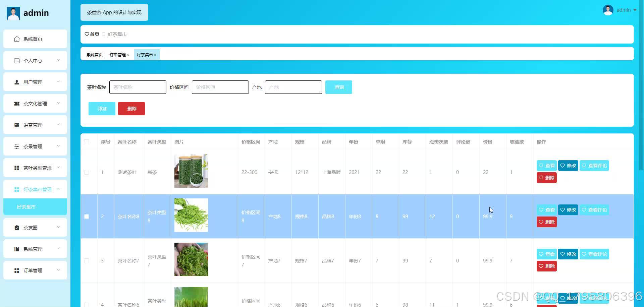644x307 pixels.
Task: Expand the 茶文化管理 menu chevron
Action: (x=58, y=103)
